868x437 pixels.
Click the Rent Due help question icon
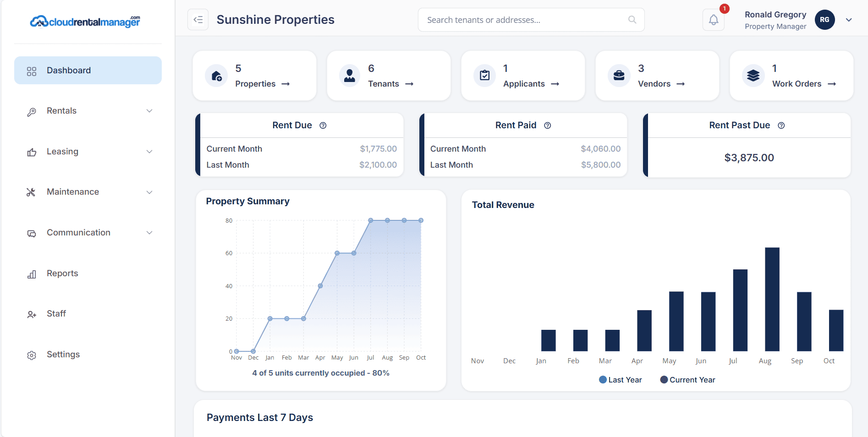coord(323,126)
